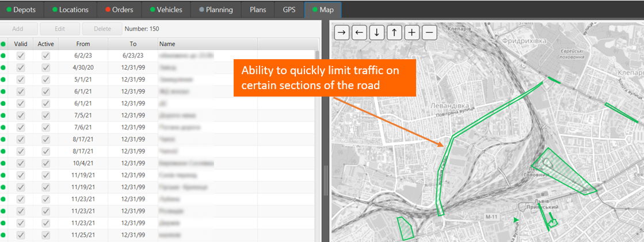This screenshot has height=242, width=644.
Task: Click green status dot in table header
Action: pos(3,44)
